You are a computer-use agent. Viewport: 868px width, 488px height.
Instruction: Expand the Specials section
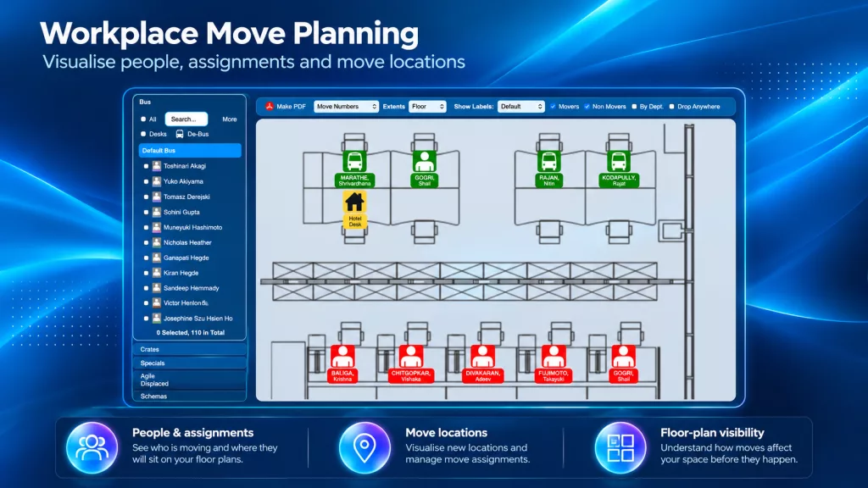pyautogui.click(x=190, y=363)
